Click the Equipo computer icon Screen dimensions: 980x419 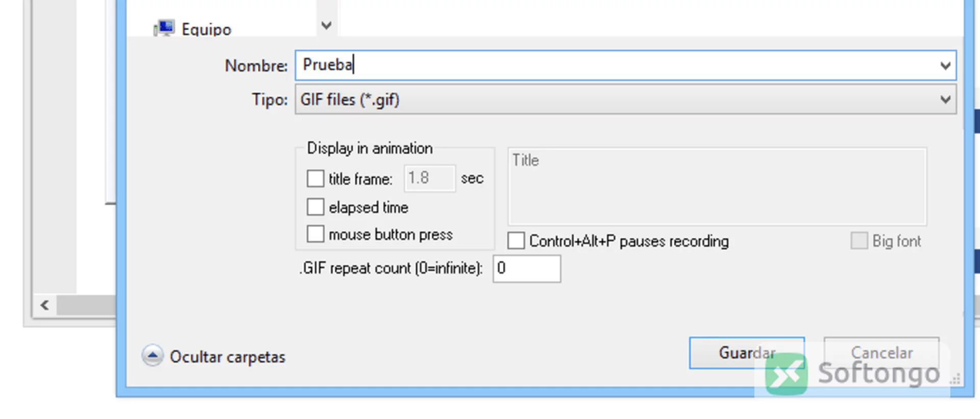click(x=164, y=29)
